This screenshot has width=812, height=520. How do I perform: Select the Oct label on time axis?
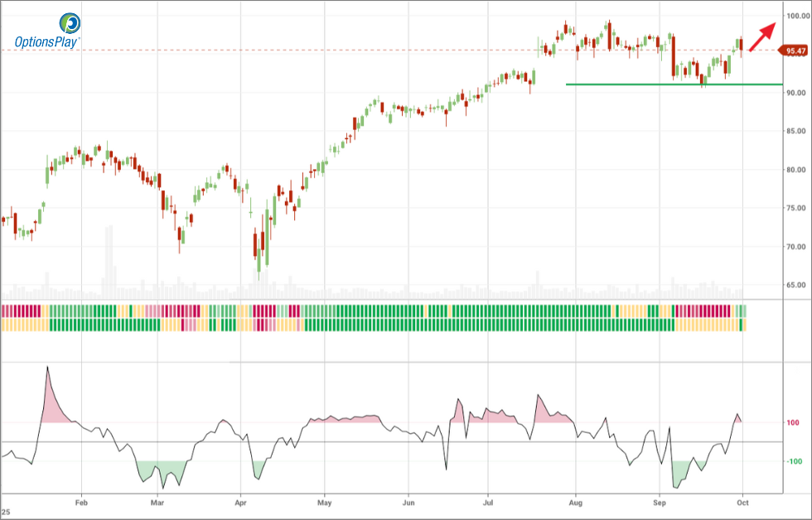742,502
